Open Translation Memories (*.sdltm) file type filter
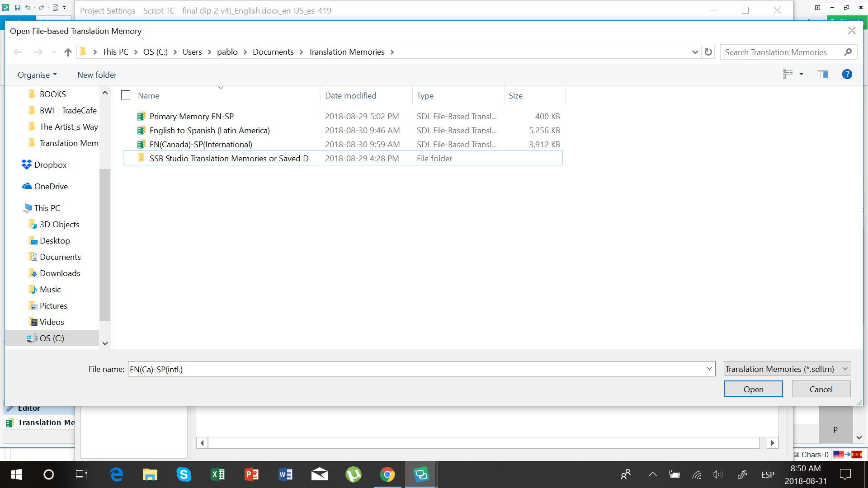The image size is (868, 488). tap(787, 369)
